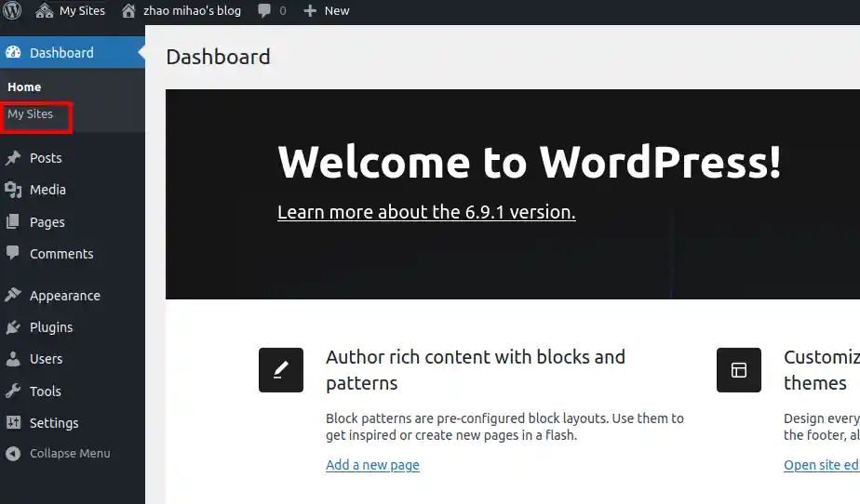Click the Appearance paintbrush icon
Image resolution: width=860 pixels, height=504 pixels.
coord(13,296)
